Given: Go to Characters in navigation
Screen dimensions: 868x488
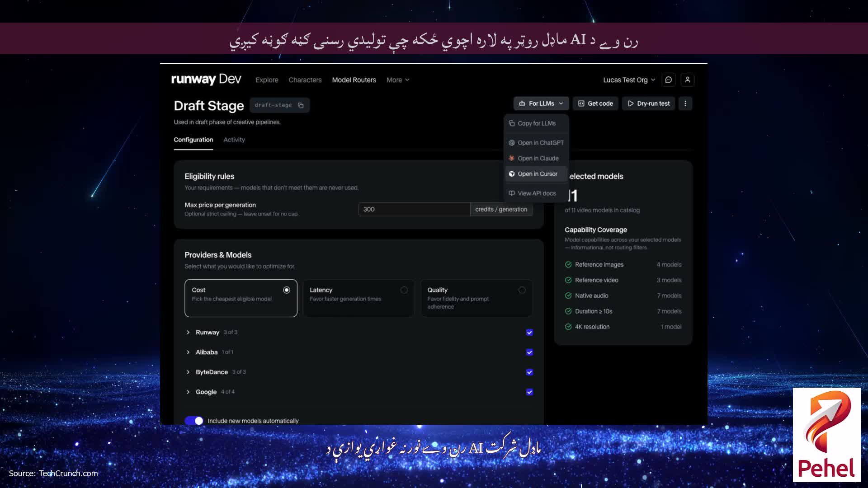Looking at the screenshot, I should [x=305, y=80].
